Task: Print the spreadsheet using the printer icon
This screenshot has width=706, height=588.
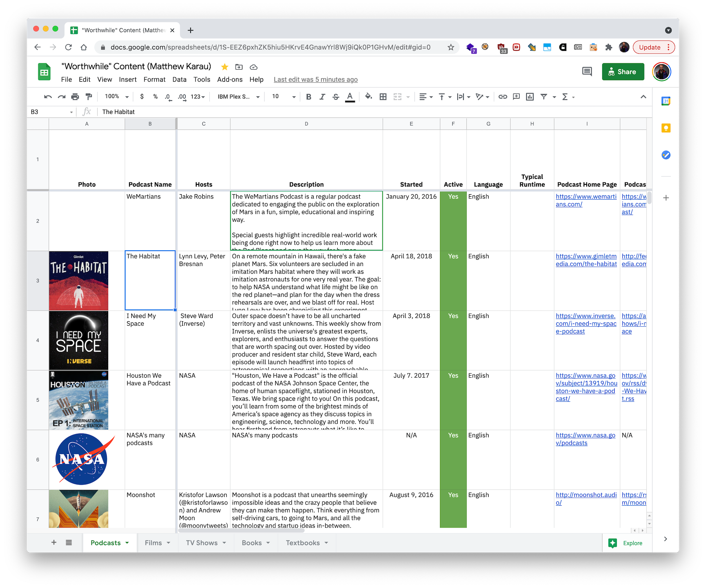Action: click(75, 96)
